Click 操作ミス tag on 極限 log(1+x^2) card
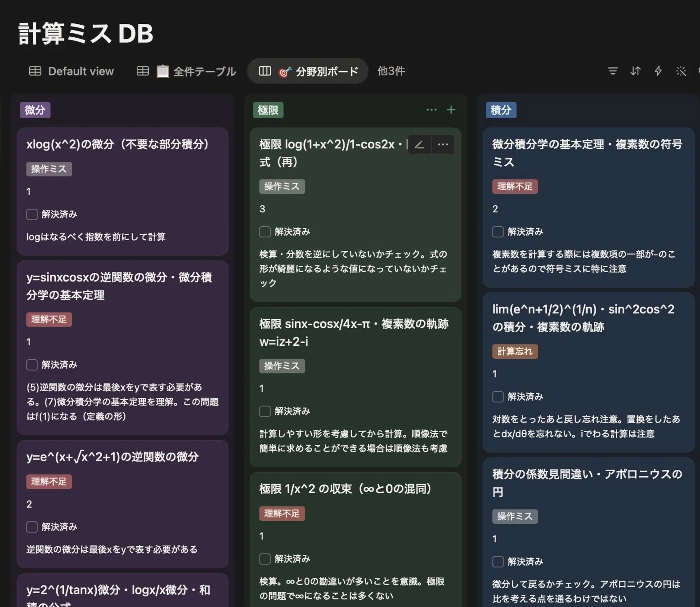Screen dimensions: 700x607 (x=282, y=187)
